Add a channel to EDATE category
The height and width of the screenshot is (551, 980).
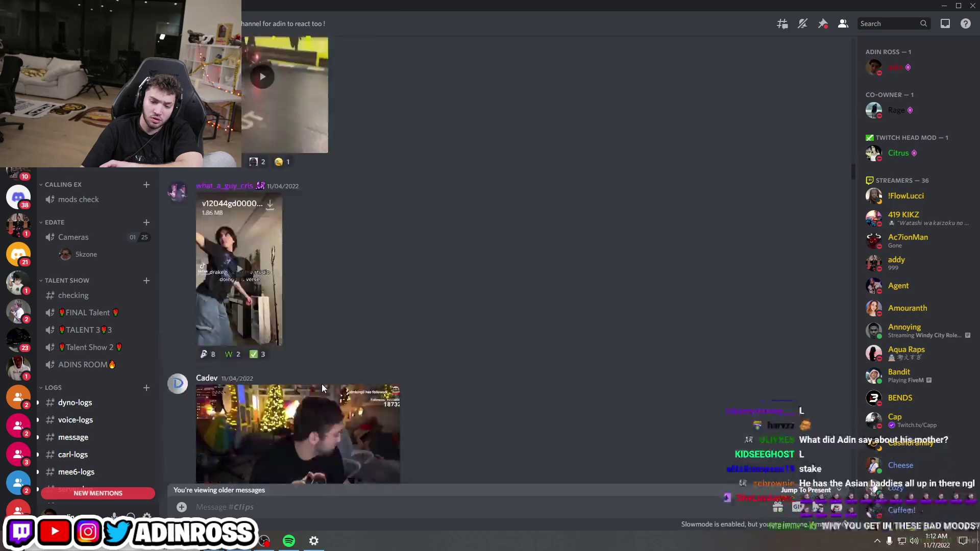click(x=146, y=222)
